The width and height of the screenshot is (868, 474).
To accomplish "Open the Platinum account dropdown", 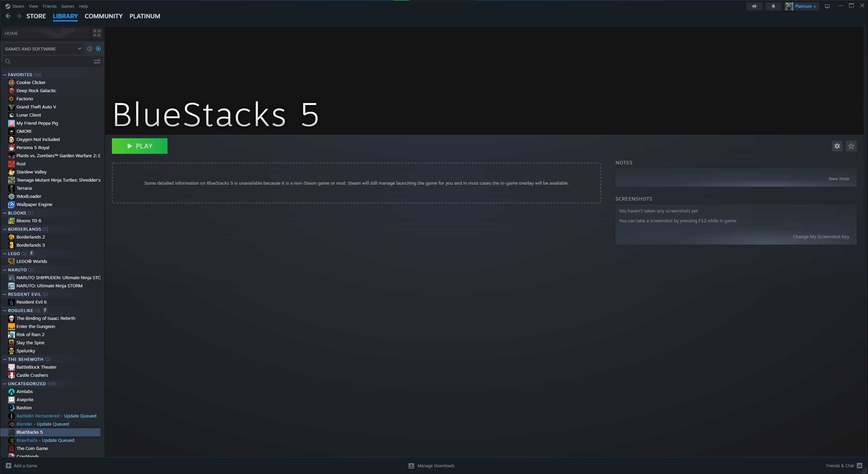I will click(805, 6).
